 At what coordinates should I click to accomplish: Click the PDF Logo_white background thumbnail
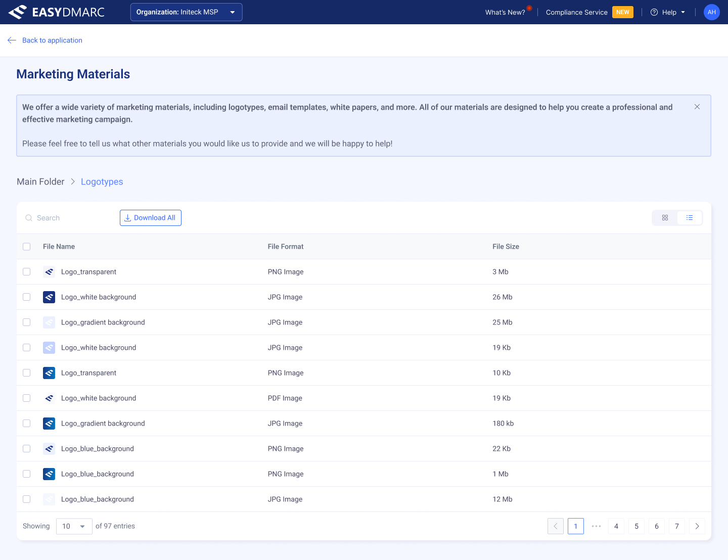tap(49, 398)
